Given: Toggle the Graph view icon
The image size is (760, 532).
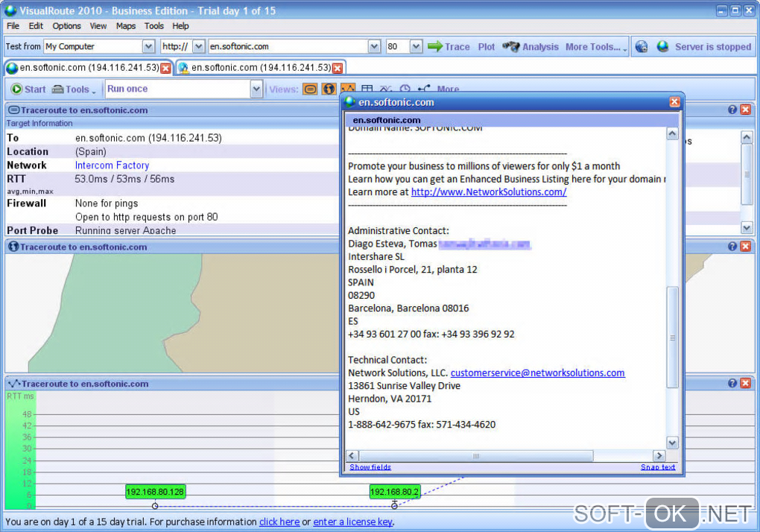Looking at the screenshot, I should point(348,88).
